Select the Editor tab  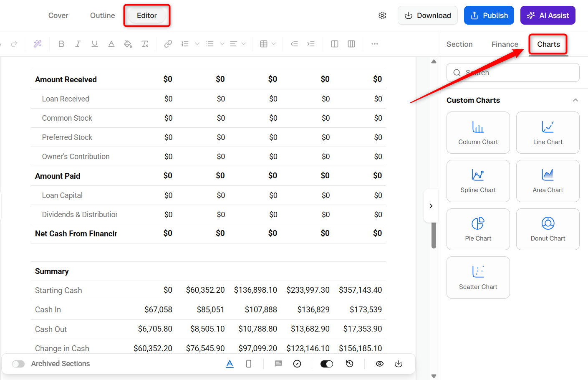point(147,15)
